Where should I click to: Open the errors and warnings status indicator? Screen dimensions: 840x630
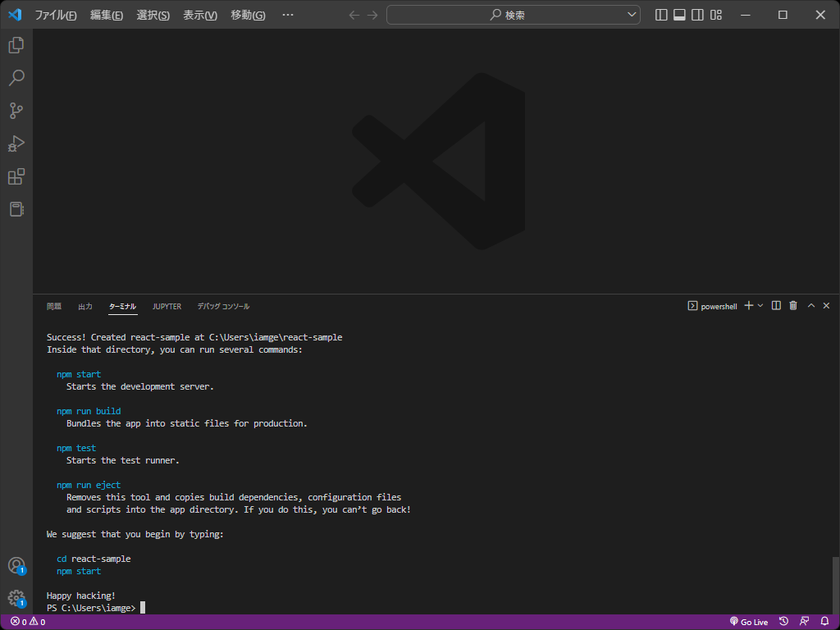(28, 622)
